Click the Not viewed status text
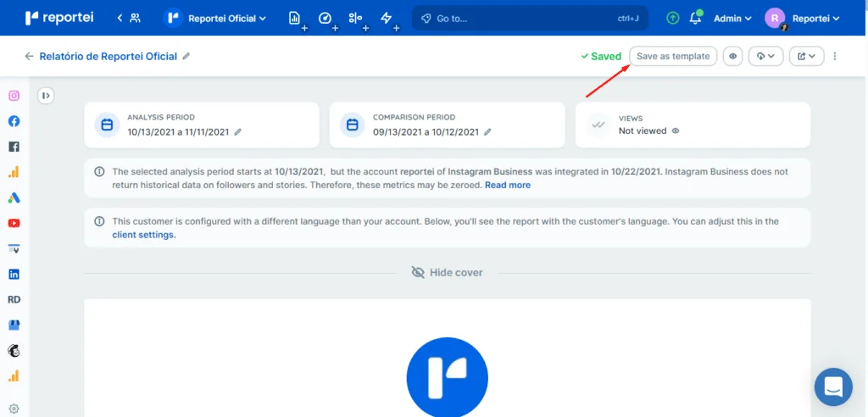Screen dimensions: 868x417 click(643, 131)
